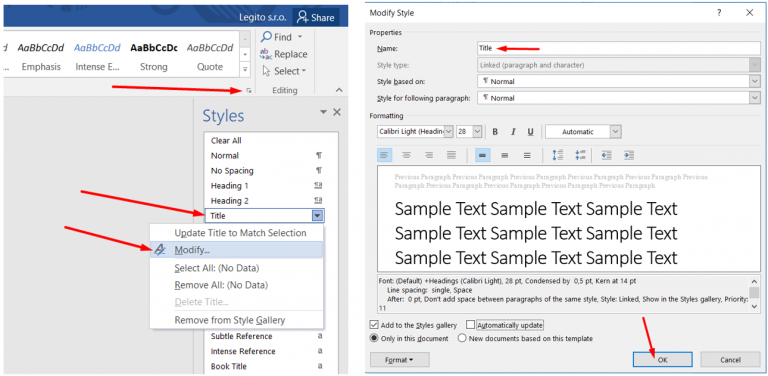Set 1.5 line spacing icon
Screen dimensions: 768x376
click(504, 155)
